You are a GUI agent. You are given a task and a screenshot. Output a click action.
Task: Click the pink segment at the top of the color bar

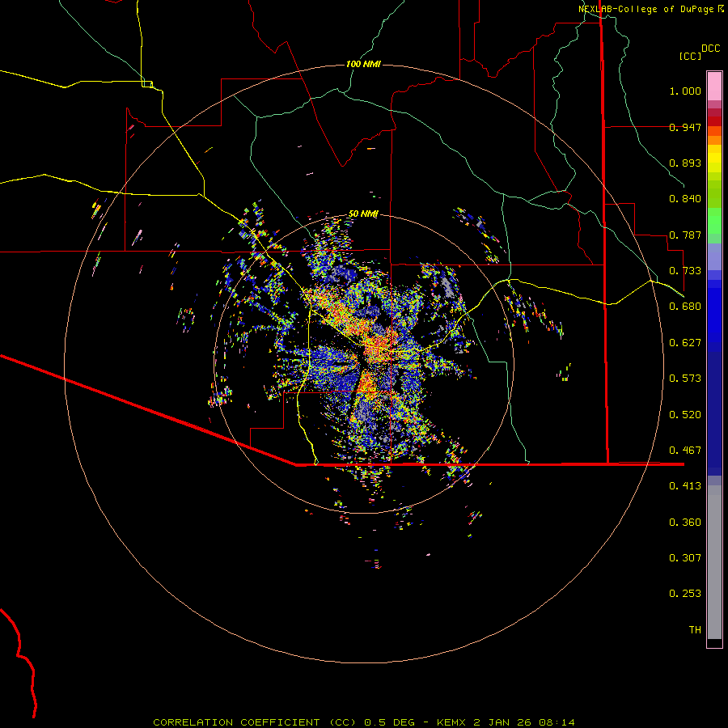pyautogui.click(x=714, y=87)
